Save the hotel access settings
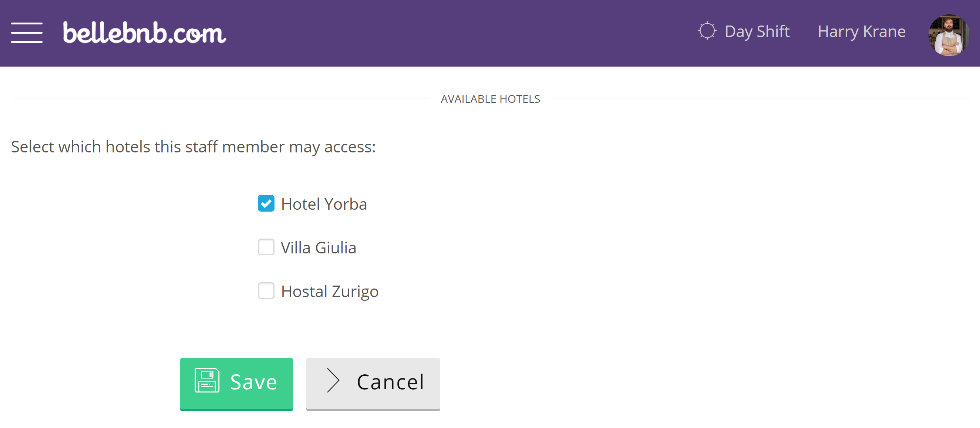980x428 pixels. 236,384
